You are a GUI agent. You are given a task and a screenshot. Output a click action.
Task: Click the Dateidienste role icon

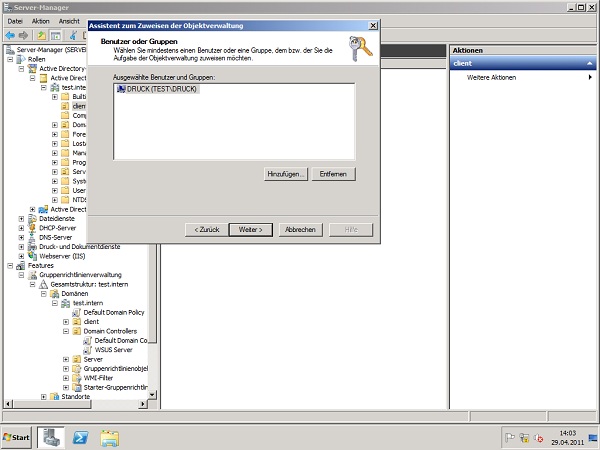point(33,219)
